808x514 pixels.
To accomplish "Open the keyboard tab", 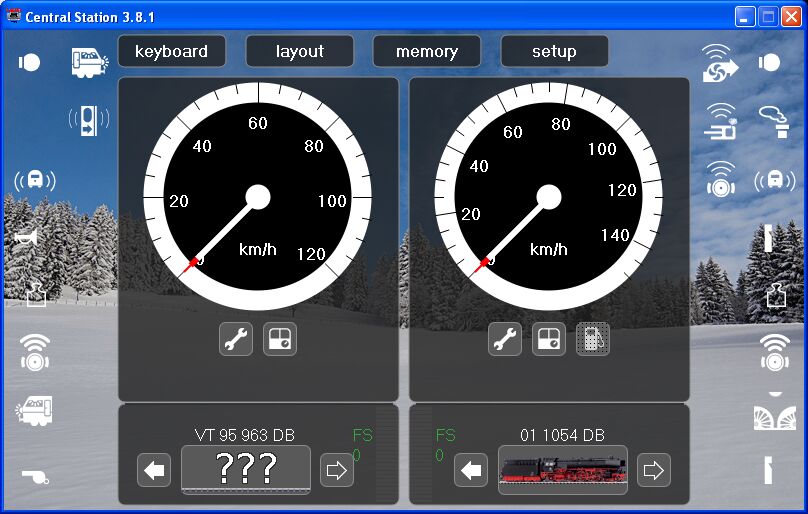I will click(x=171, y=51).
